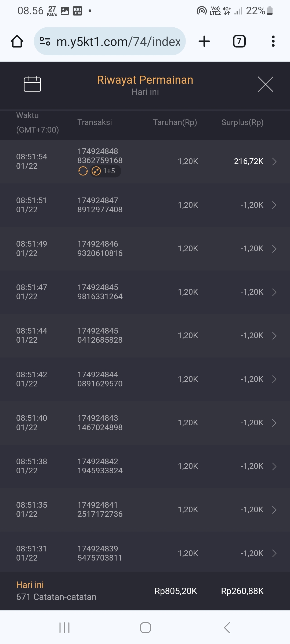Expand the 08:51:49 transaction row chevron
Image resolution: width=290 pixels, height=644 pixels.
click(274, 249)
